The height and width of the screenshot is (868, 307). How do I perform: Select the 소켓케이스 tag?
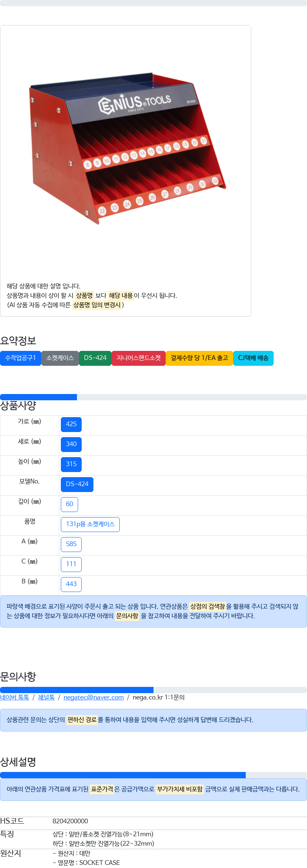click(60, 358)
